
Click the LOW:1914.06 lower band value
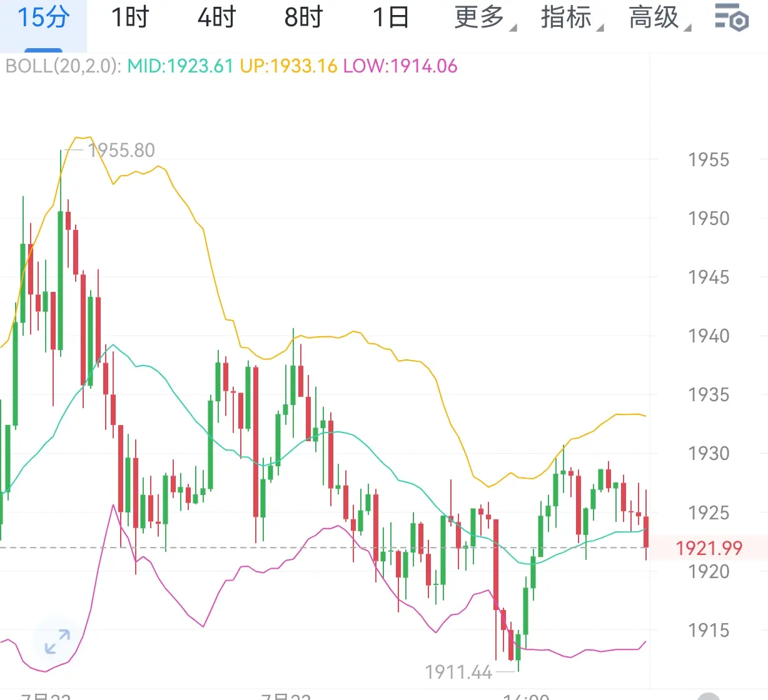coord(400,66)
